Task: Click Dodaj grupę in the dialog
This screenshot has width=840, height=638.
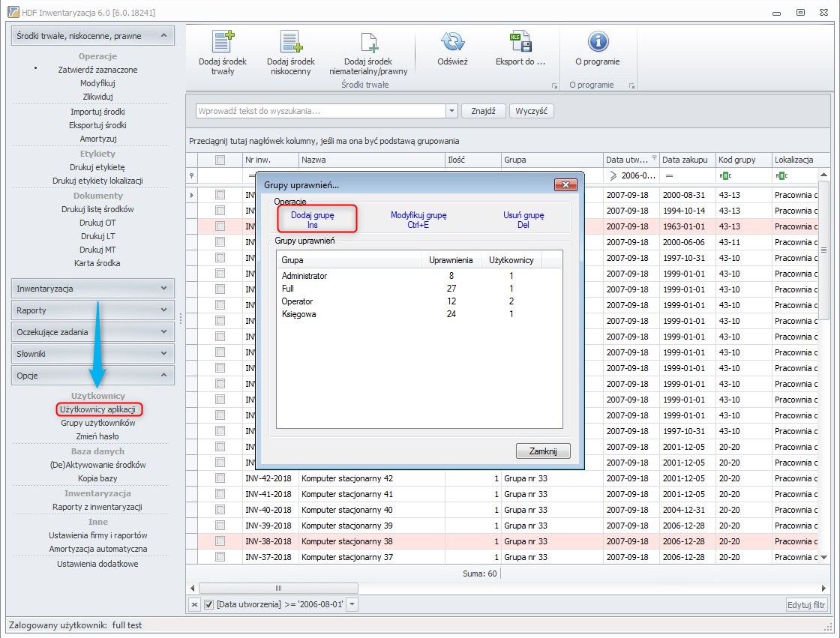Action: click(312, 220)
